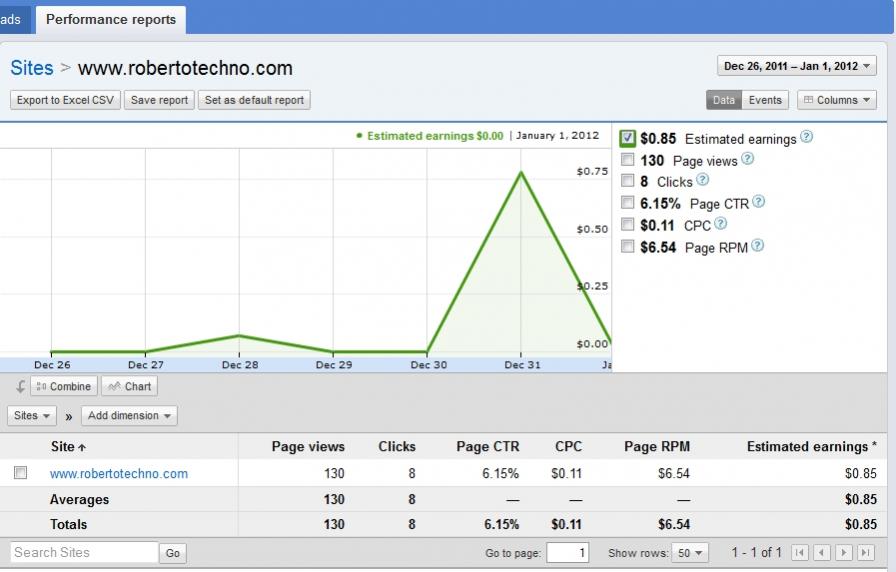Click the Combine button

point(64,386)
